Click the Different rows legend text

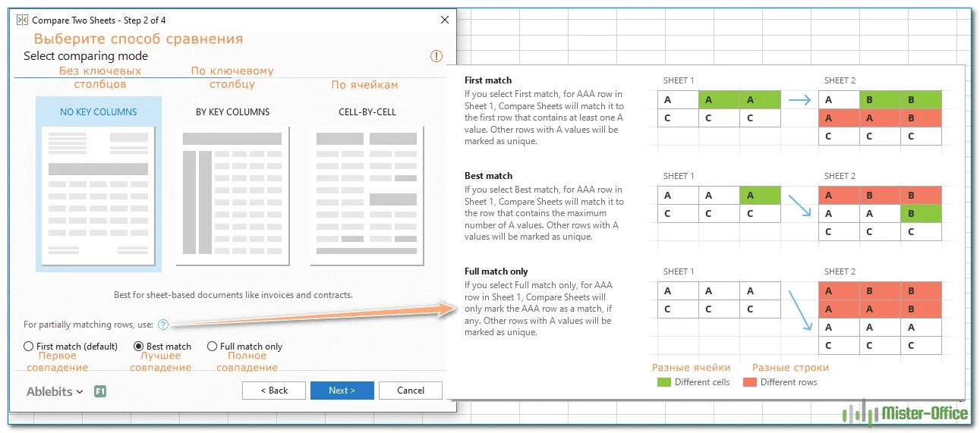point(789,382)
